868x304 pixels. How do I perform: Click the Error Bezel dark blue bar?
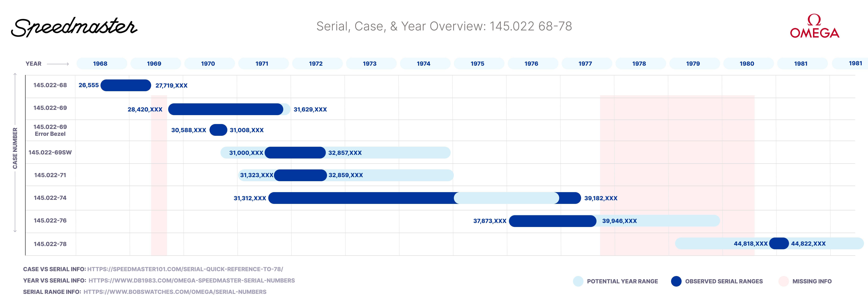(x=218, y=130)
